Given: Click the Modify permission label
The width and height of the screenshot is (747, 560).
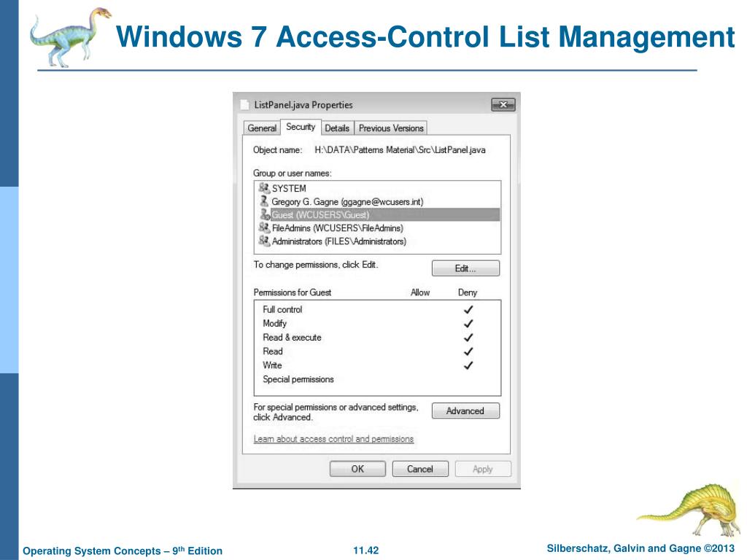Looking at the screenshot, I should point(275,323).
